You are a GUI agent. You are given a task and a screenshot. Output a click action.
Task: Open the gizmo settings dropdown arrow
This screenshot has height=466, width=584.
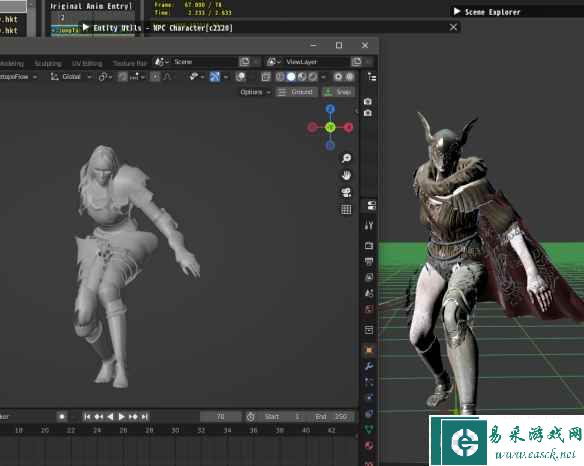(x=225, y=77)
